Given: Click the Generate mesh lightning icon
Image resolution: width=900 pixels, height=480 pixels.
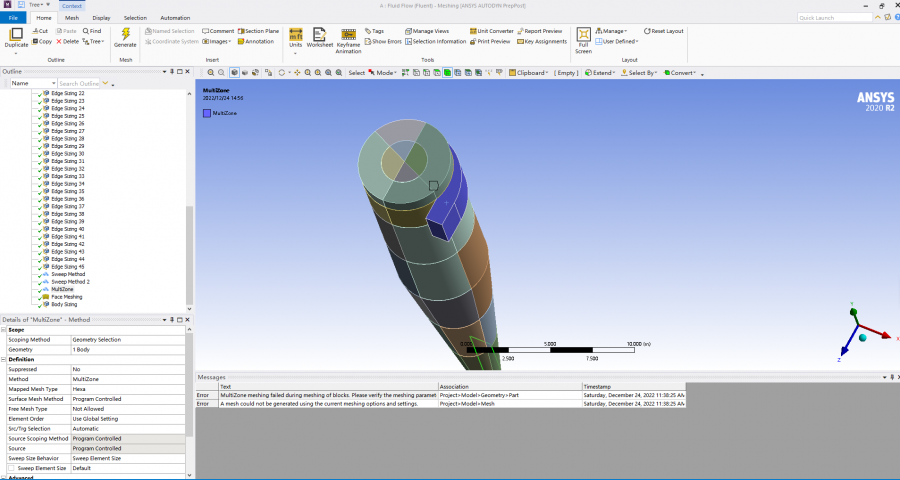Looking at the screenshot, I should (125, 35).
